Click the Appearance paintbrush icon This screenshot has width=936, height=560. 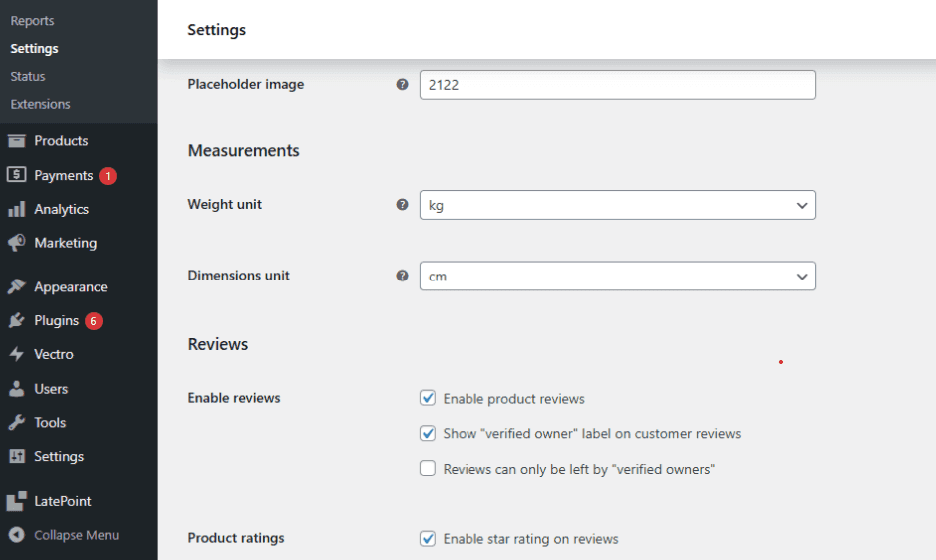[x=17, y=286]
